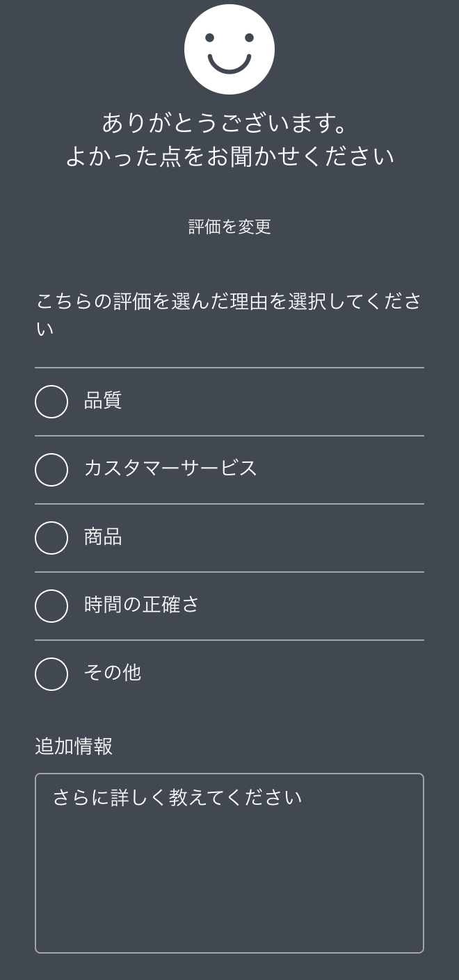Click the reason selection heading text
This screenshot has width=459, height=980.
[229, 313]
